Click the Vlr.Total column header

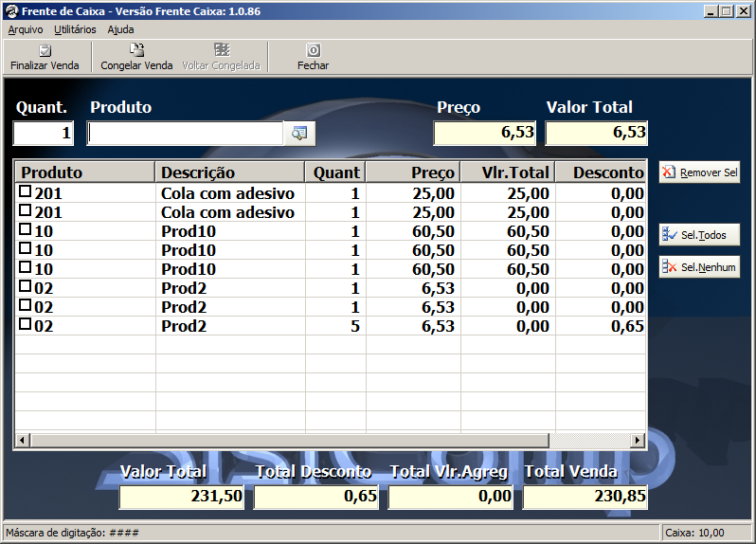click(x=508, y=172)
